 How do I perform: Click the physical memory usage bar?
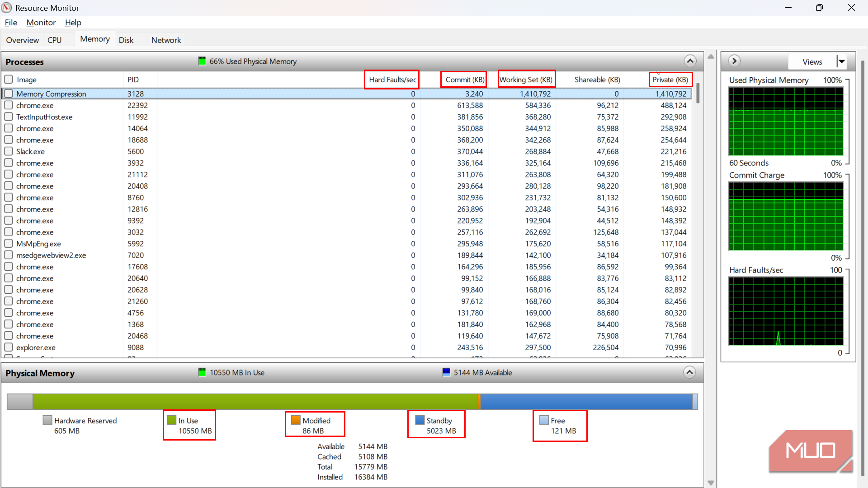[x=352, y=401]
